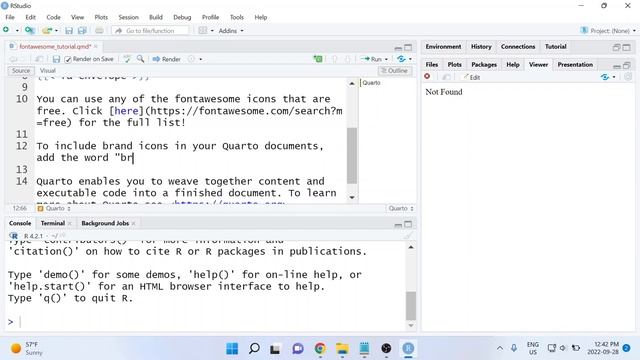Click the Print icon in main toolbar
This screenshot has height=360, width=640.
[x=99, y=31]
